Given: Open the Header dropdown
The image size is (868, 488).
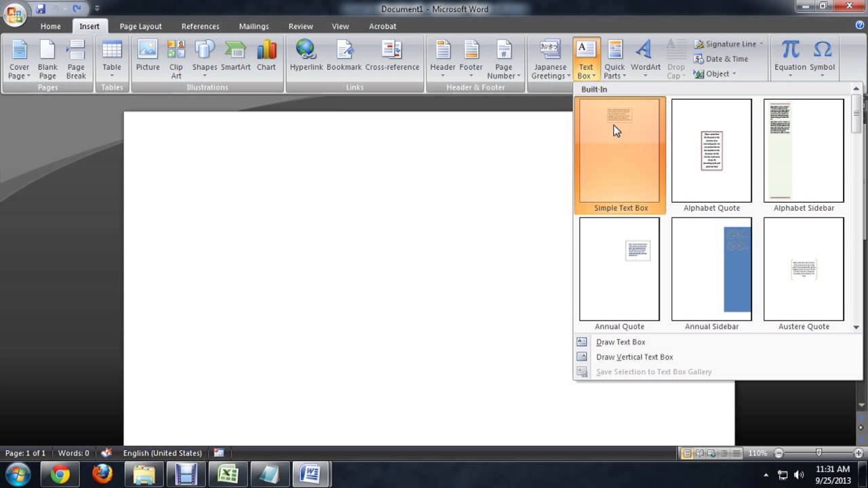Looking at the screenshot, I should pos(443,60).
